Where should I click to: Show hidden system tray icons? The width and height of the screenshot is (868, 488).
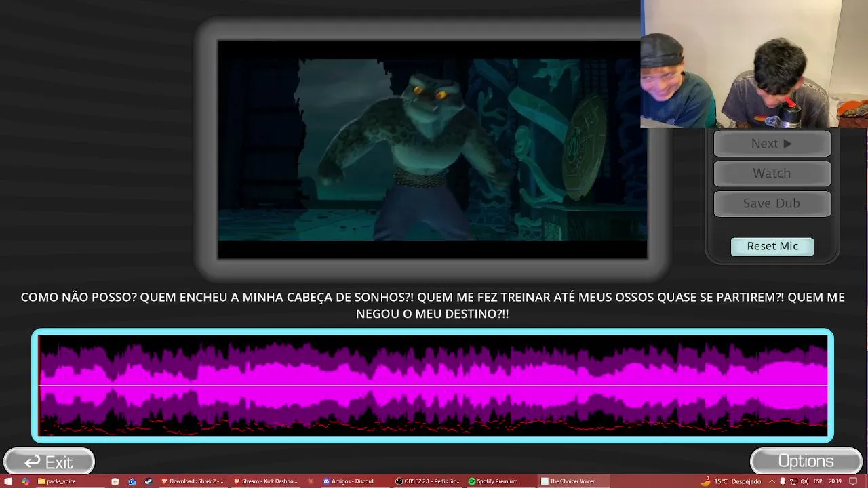(772, 481)
